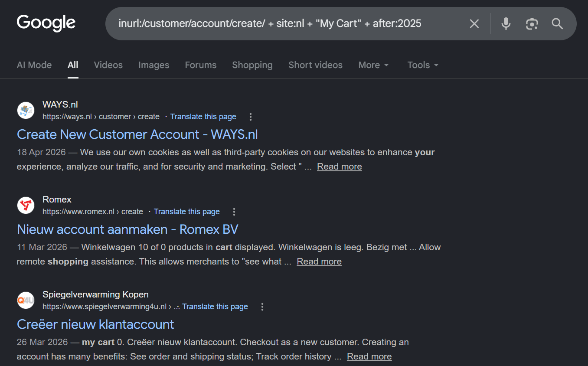Switch to Videos tab
The image size is (588, 366).
pyautogui.click(x=108, y=65)
